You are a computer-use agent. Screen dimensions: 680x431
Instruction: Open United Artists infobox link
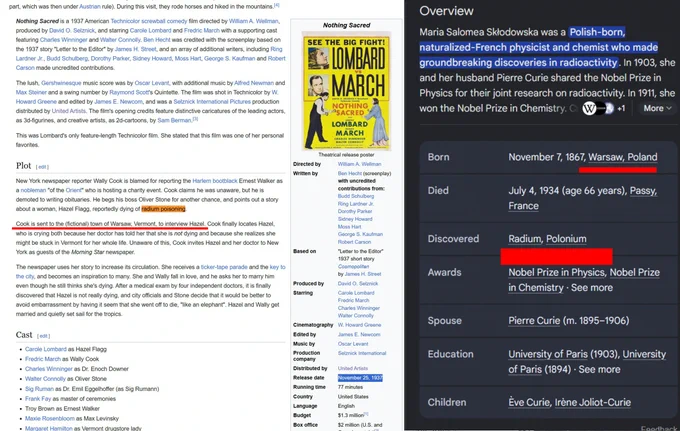[353, 369]
